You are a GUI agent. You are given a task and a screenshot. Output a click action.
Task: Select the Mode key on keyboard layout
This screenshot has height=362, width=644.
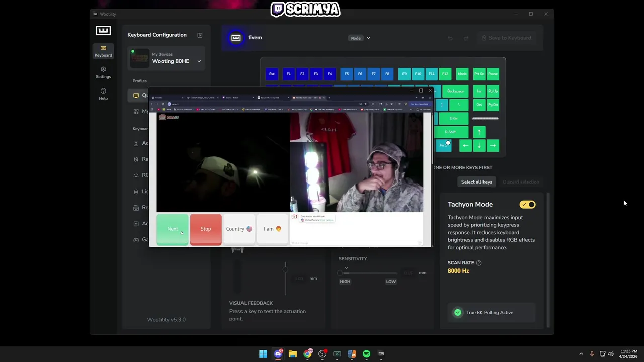pos(462,74)
